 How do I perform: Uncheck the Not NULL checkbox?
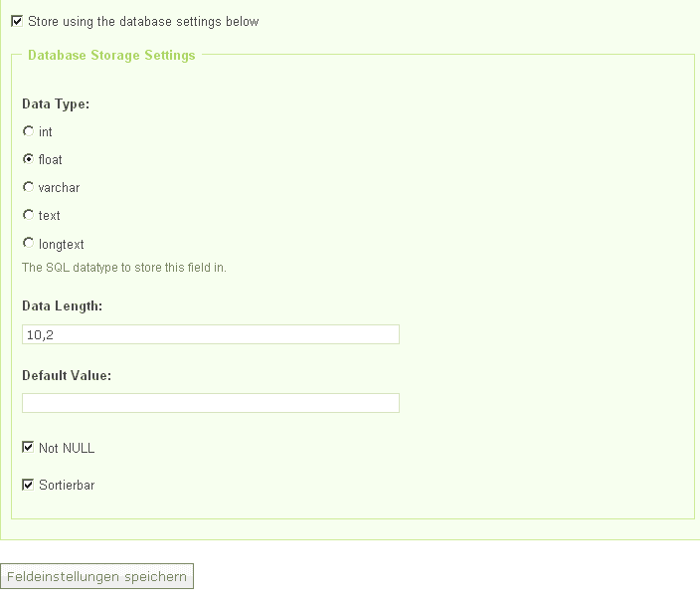[x=28, y=448]
